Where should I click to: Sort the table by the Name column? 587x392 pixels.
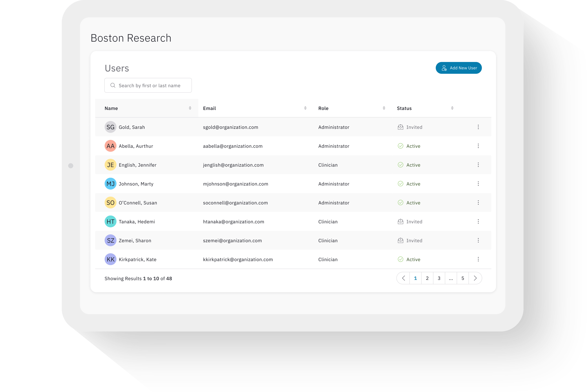click(x=190, y=108)
